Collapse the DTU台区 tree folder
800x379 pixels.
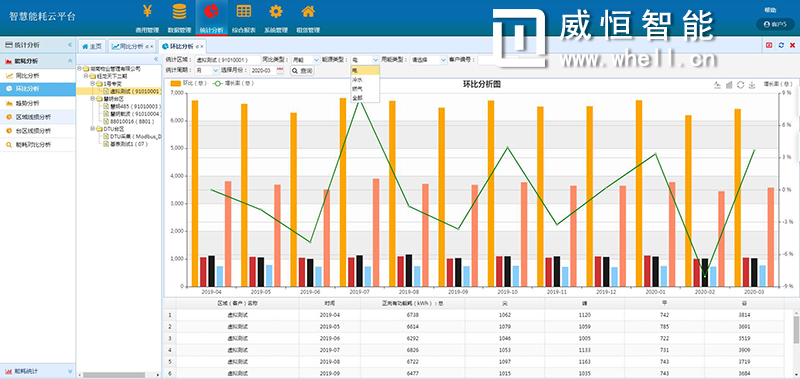coord(92,129)
